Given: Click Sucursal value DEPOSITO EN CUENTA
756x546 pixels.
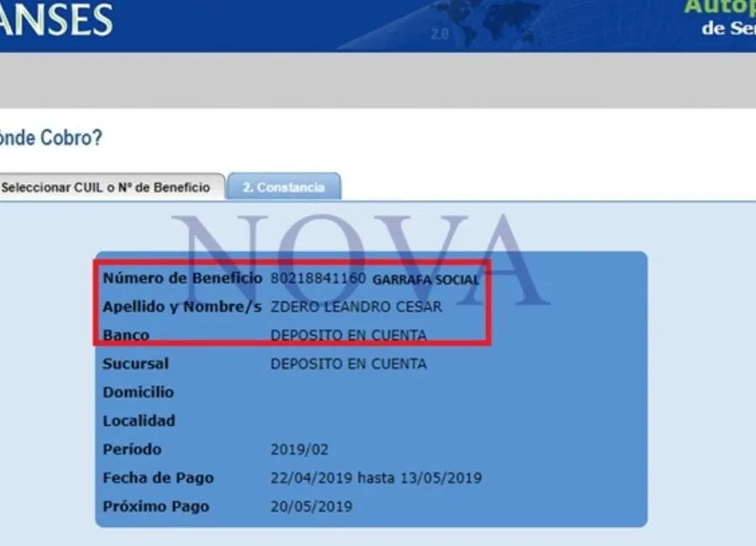Looking at the screenshot, I should point(348,364).
